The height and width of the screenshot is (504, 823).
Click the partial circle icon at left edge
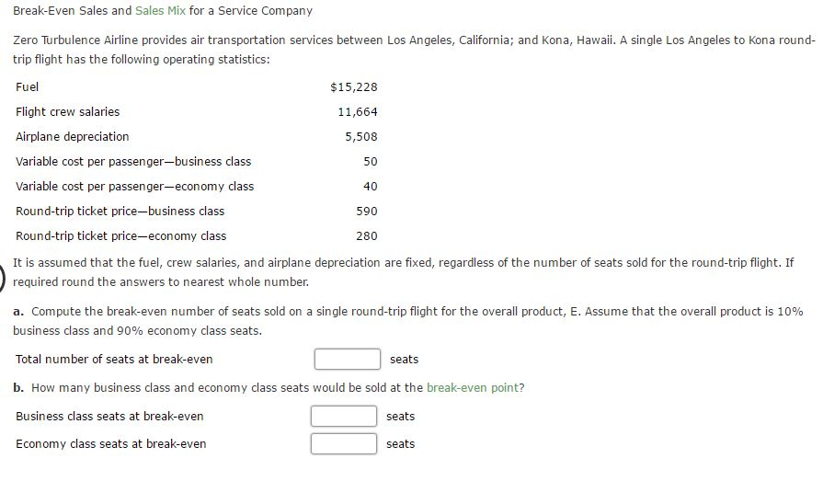(3, 275)
